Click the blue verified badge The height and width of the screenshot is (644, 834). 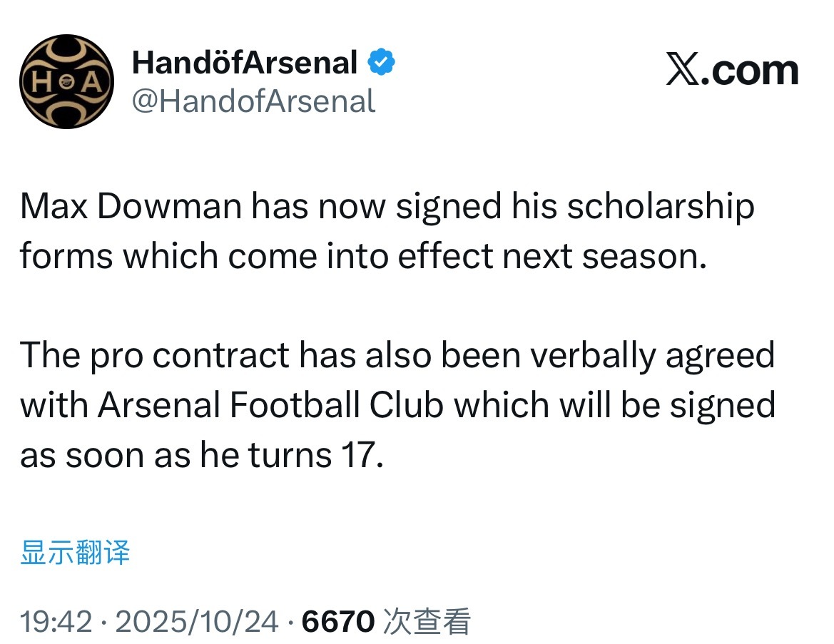[x=382, y=63]
